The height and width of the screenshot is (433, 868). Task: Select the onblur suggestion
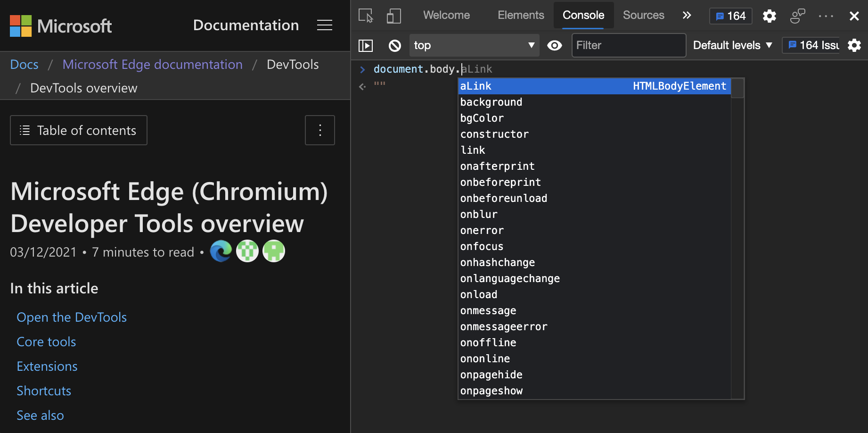(595, 214)
